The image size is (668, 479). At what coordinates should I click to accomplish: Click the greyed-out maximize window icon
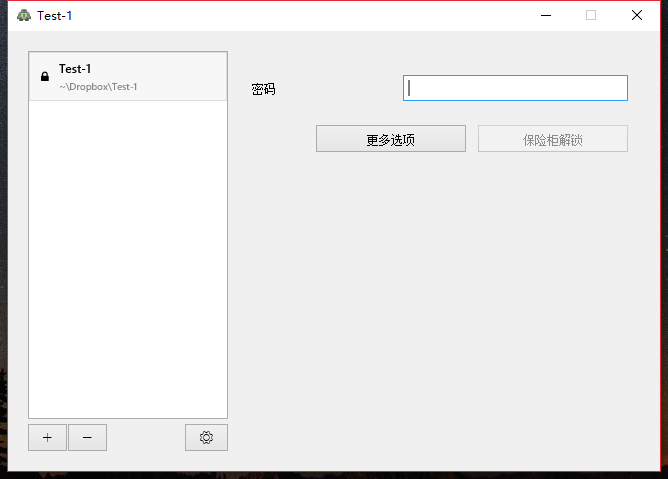pyautogui.click(x=591, y=15)
